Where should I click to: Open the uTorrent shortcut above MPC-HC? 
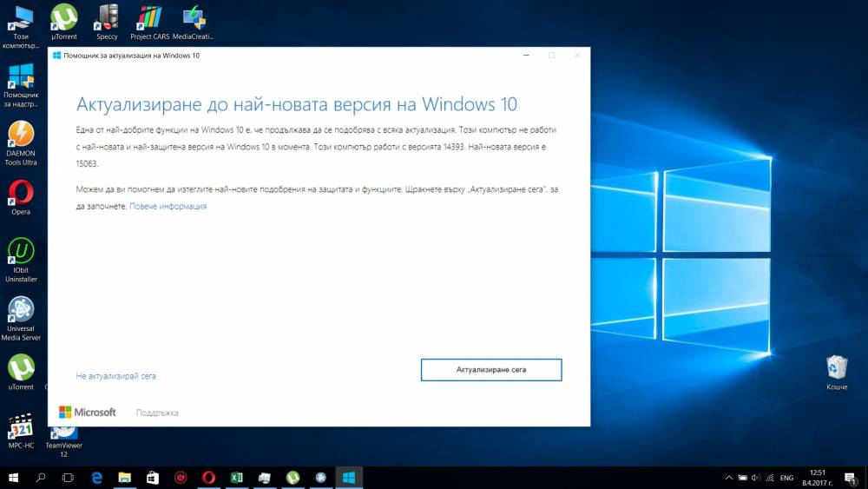21,372
